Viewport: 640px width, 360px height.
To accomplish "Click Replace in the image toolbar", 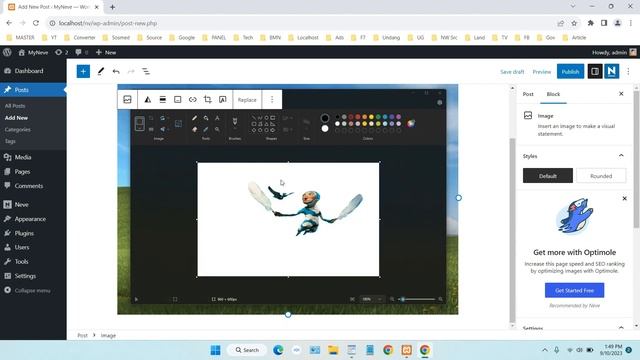I will (247, 100).
